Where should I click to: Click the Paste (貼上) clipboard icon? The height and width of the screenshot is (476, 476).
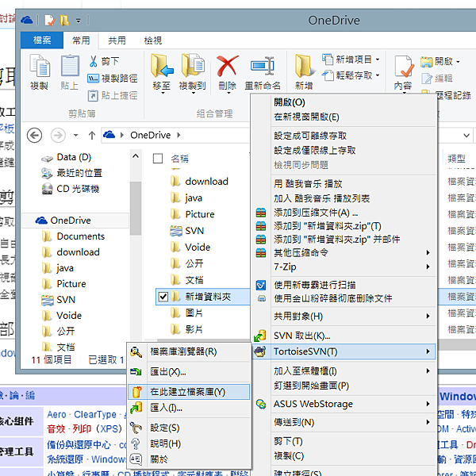(70, 66)
